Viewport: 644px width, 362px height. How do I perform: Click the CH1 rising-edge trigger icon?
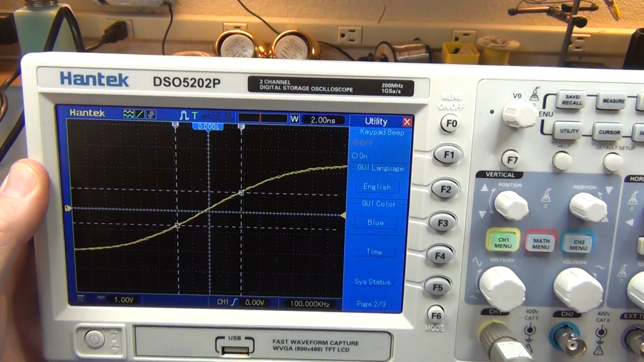pos(234,302)
